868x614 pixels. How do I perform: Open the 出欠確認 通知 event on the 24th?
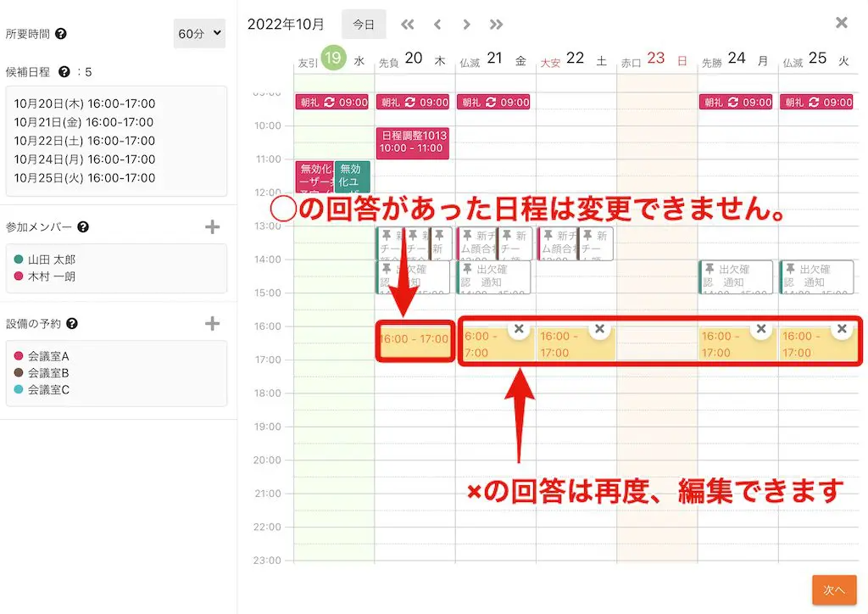[736, 276]
